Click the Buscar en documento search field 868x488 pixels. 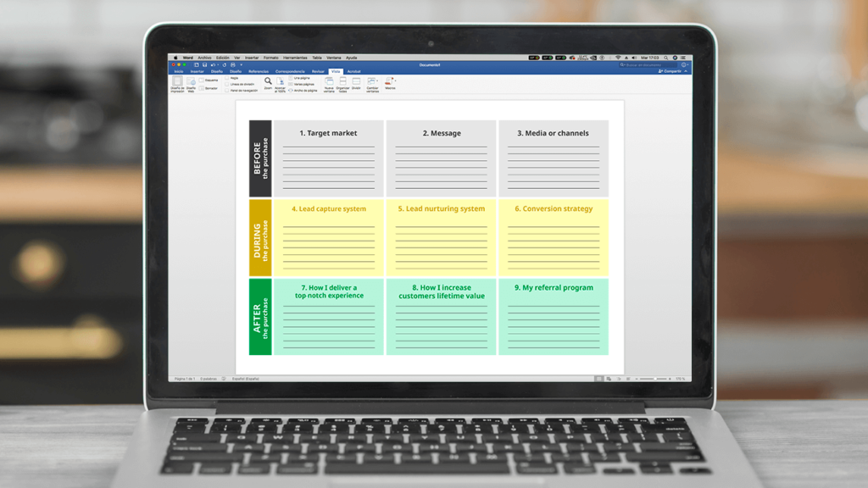(x=648, y=64)
